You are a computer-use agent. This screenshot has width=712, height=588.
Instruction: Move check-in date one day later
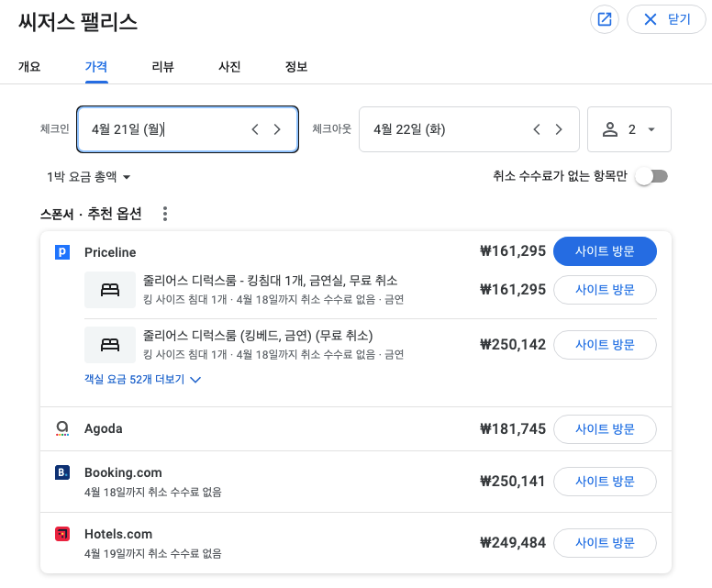tap(277, 129)
